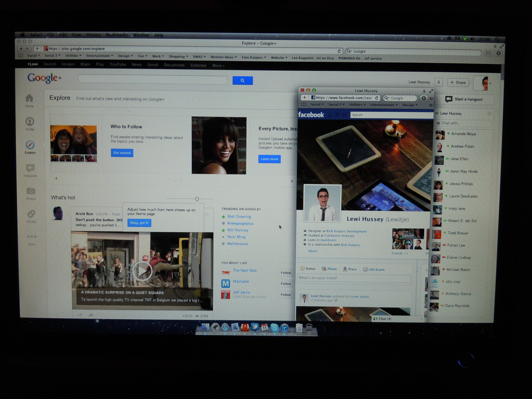The image size is (532, 399).
Task: Click the Get started button
Action: [x=122, y=153]
